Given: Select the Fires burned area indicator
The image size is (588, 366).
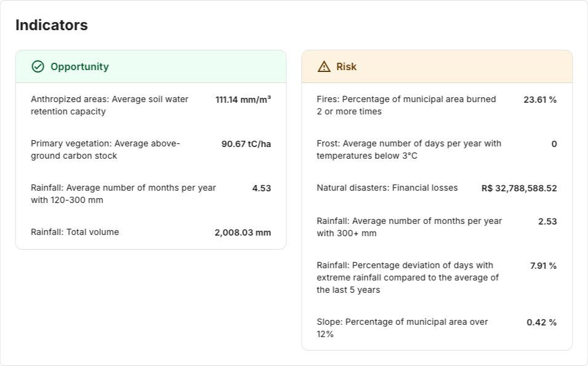Looking at the screenshot, I should [x=406, y=105].
